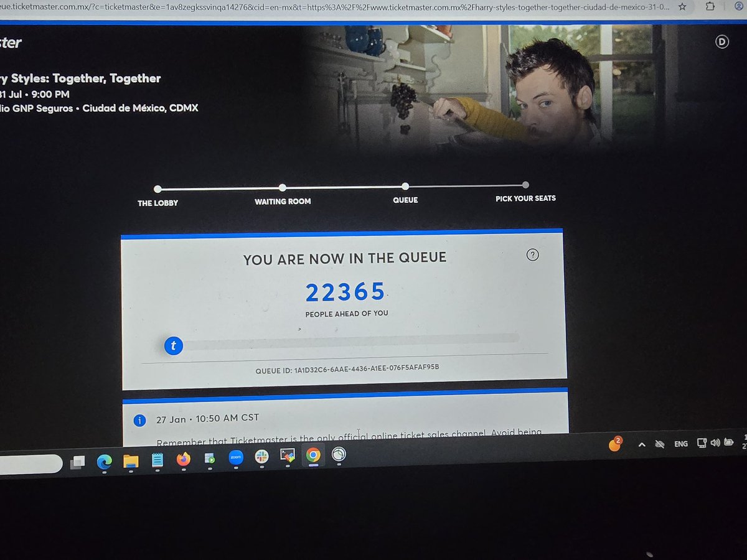Open Firefox from the taskbar

pyautogui.click(x=183, y=460)
